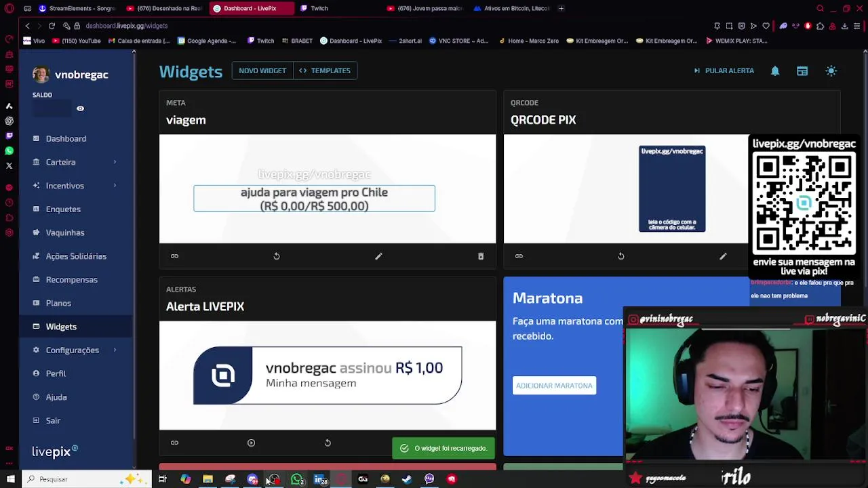Click the Alerta LIVEPIX preview thumbnail
This screenshot has width=868, height=488.
pyautogui.click(x=328, y=375)
